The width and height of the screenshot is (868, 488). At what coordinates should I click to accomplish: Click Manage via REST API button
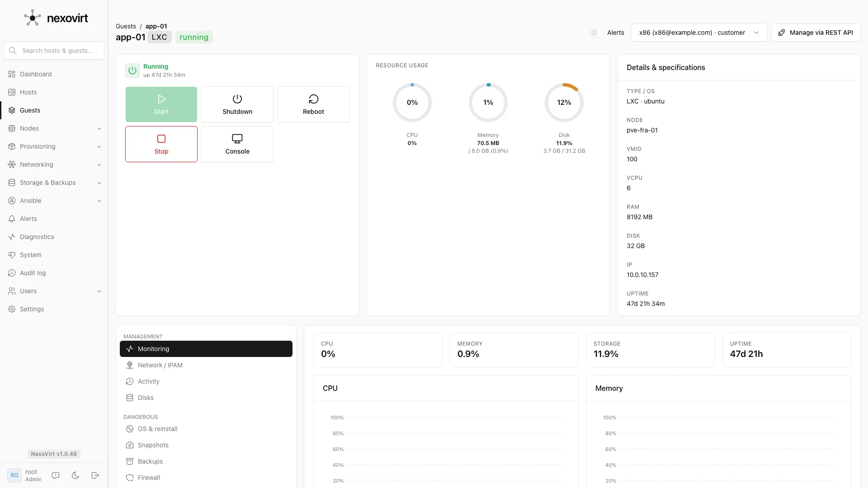[816, 33]
